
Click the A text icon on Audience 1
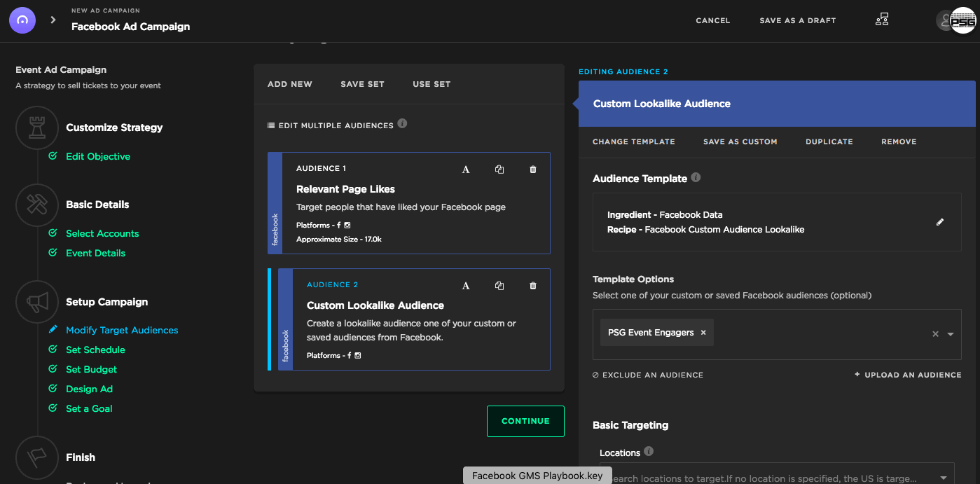pyautogui.click(x=466, y=169)
